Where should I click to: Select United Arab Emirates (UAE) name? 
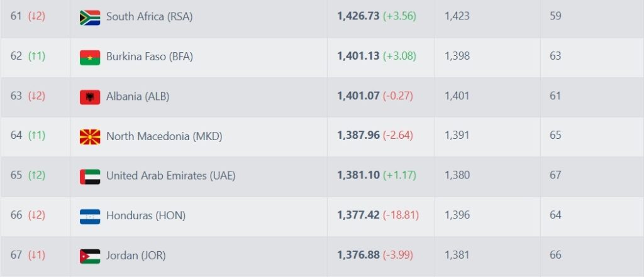click(x=170, y=176)
